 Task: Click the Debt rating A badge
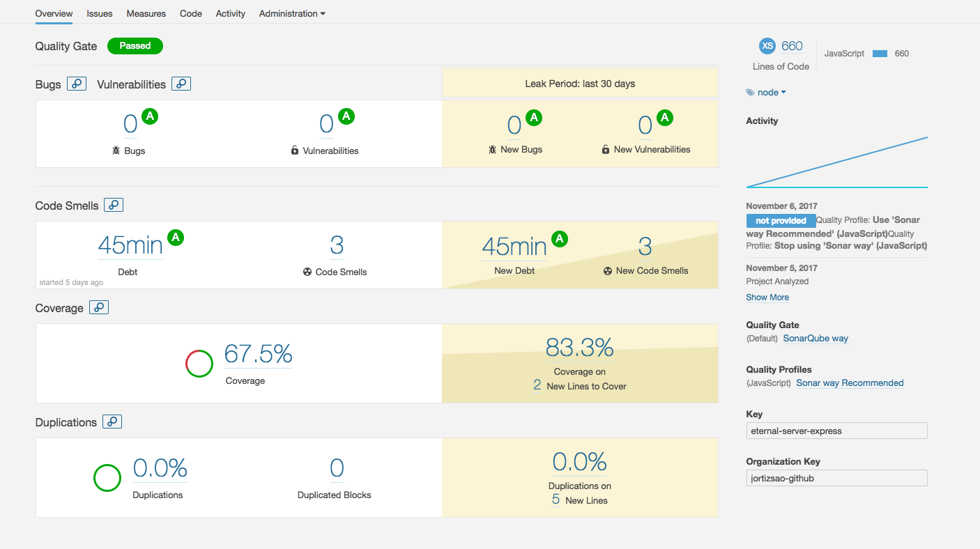pyautogui.click(x=176, y=238)
